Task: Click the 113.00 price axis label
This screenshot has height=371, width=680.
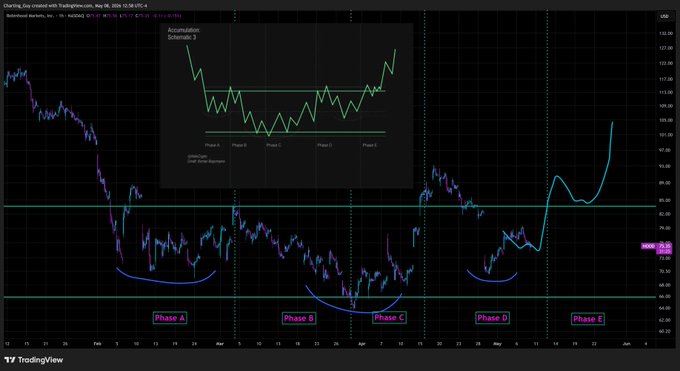Action: 666,92
